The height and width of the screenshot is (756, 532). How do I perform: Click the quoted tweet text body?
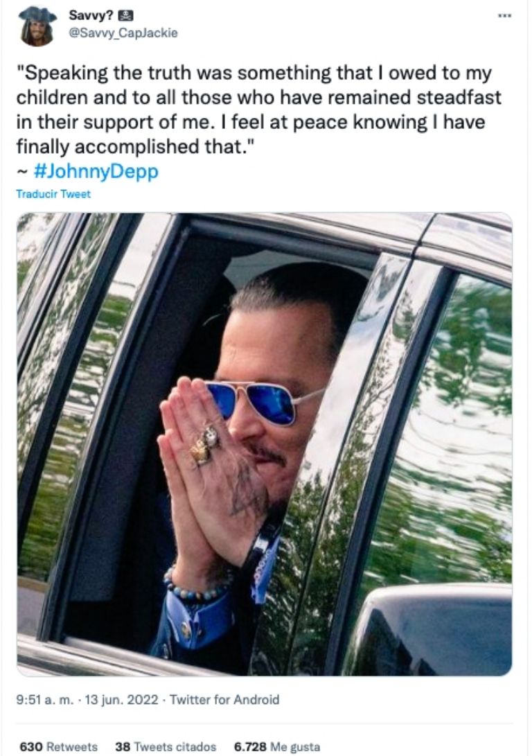pyautogui.click(x=258, y=110)
